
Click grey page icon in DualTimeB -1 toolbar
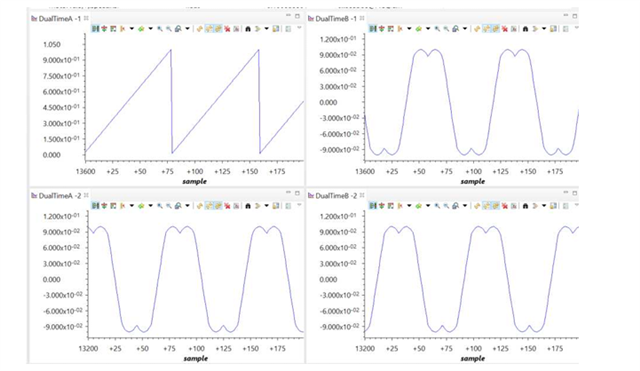pyautogui.click(x=566, y=29)
